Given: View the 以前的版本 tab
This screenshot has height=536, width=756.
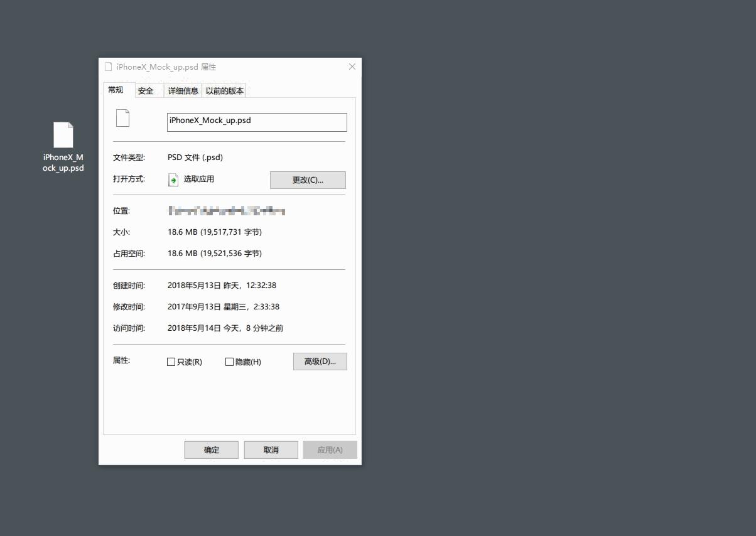Looking at the screenshot, I should (x=224, y=90).
